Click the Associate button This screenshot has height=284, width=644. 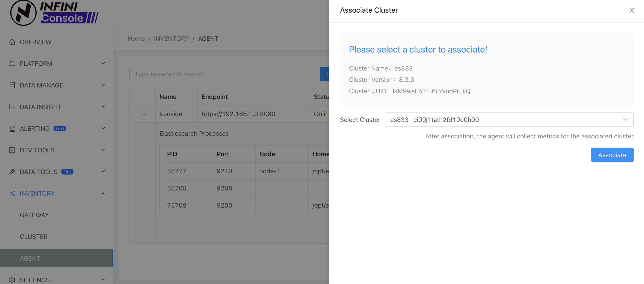point(612,155)
